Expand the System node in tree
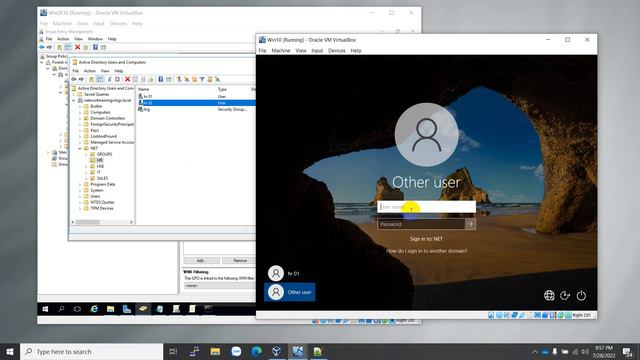Image resolution: width=640 pixels, height=360 pixels. click(80, 190)
